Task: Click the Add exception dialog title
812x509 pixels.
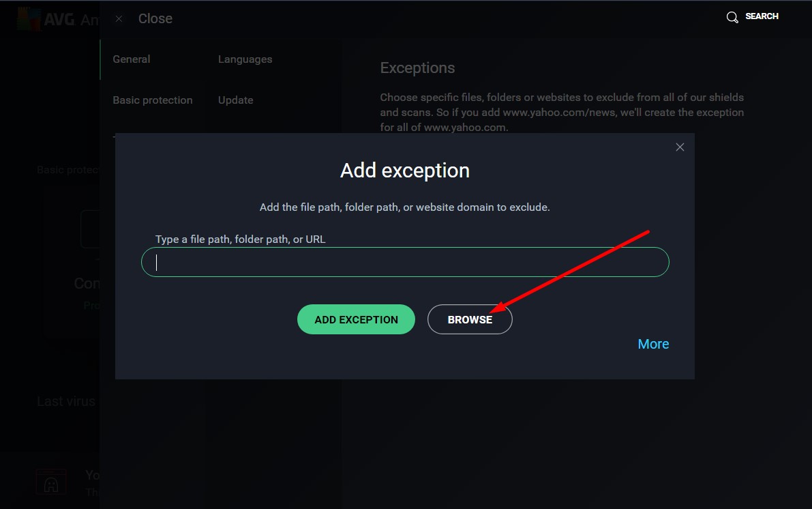Action: [x=405, y=171]
